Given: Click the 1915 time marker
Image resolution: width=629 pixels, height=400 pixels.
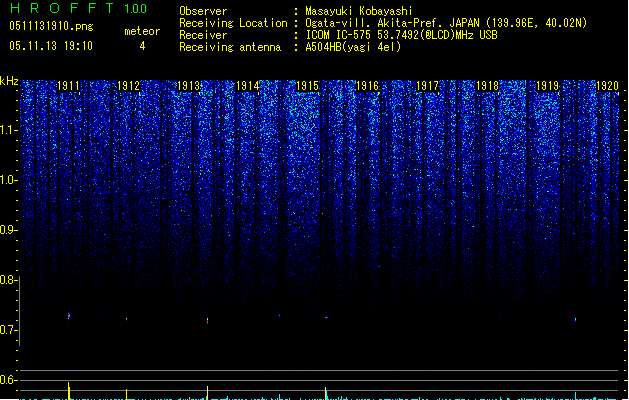Looking at the screenshot, I should point(308,86).
